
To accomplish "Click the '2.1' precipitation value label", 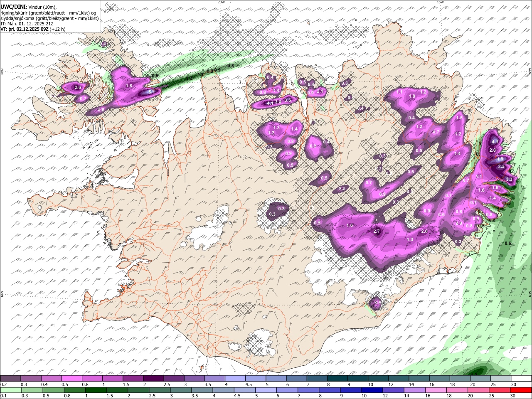I will pyautogui.click(x=320, y=91).
